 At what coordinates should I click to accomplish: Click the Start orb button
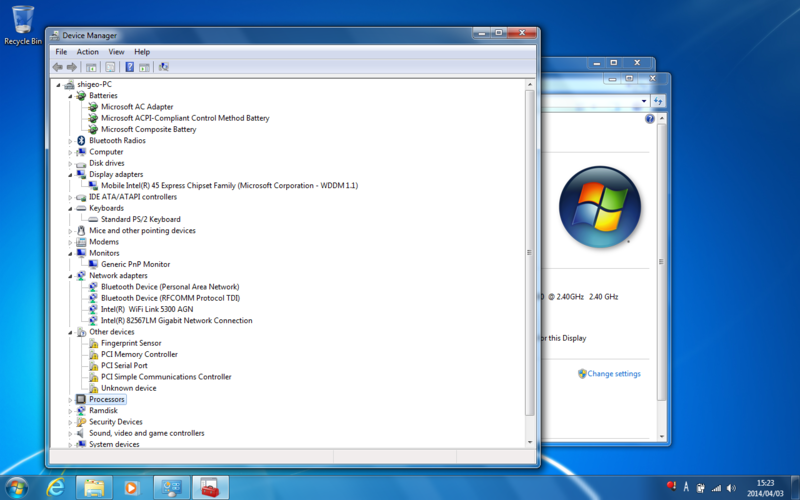coord(16,488)
